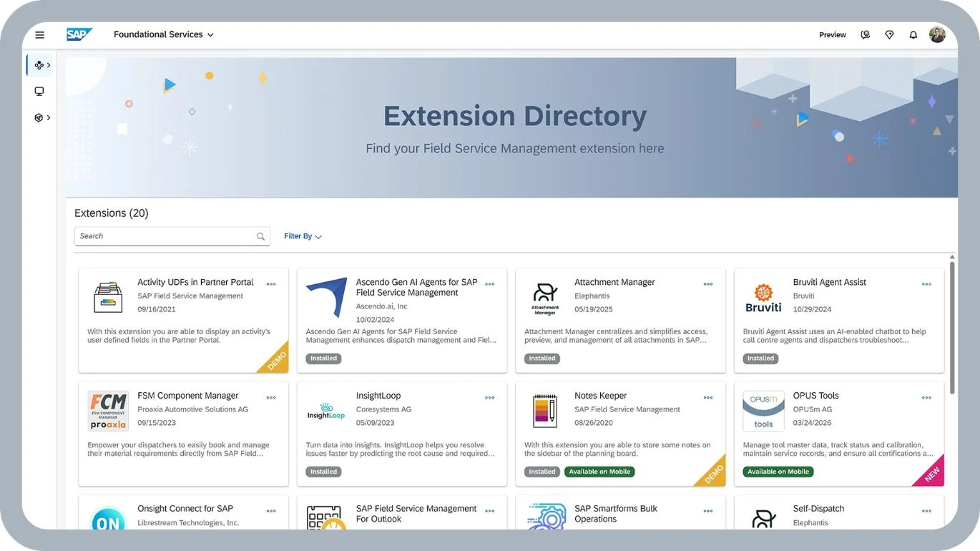Screen dimensions: 980x551
Task: Click Installed badge on Attachment Manager card
Action: tap(542, 359)
